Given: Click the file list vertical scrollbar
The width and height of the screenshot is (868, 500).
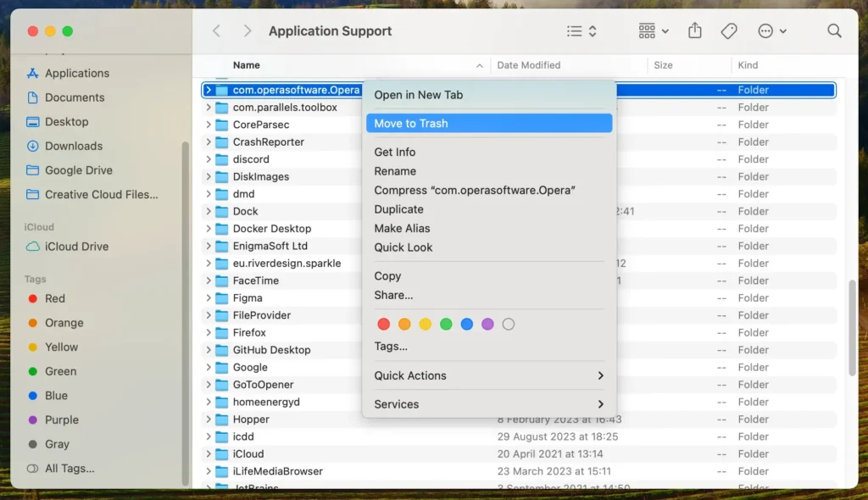Looking at the screenshot, I should coord(851,328).
